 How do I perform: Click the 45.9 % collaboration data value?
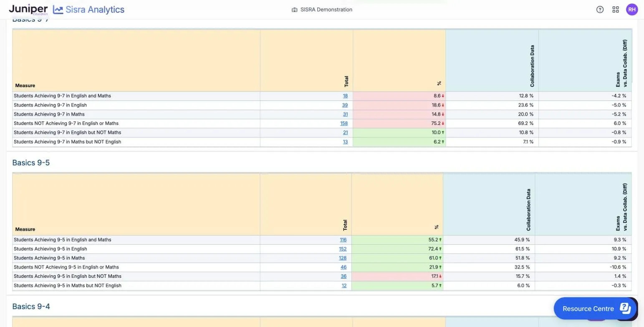[x=522, y=240]
